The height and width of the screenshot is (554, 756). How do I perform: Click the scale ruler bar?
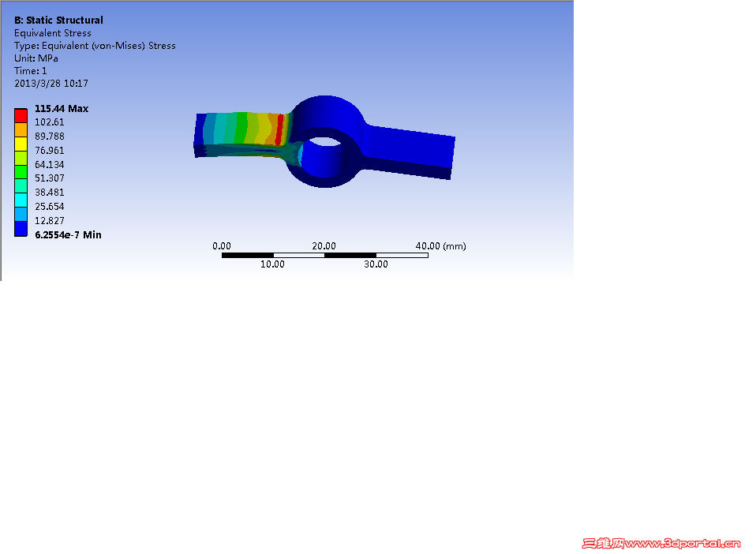325,255
